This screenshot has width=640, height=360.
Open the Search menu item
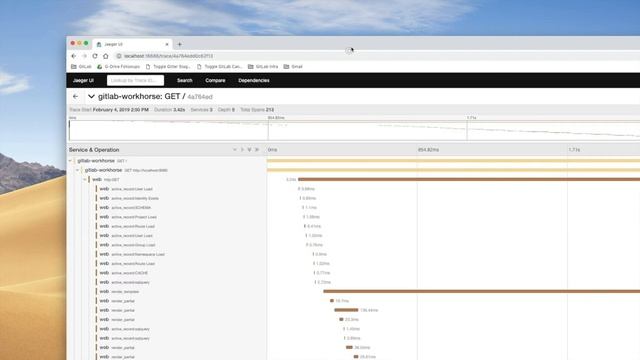184,80
